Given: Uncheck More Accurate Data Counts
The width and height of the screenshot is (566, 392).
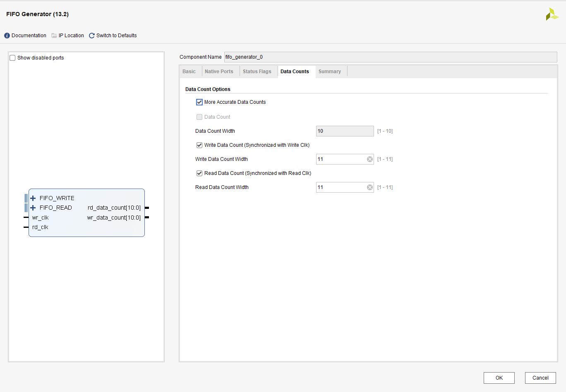Looking at the screenshot, I should (199, 102).
